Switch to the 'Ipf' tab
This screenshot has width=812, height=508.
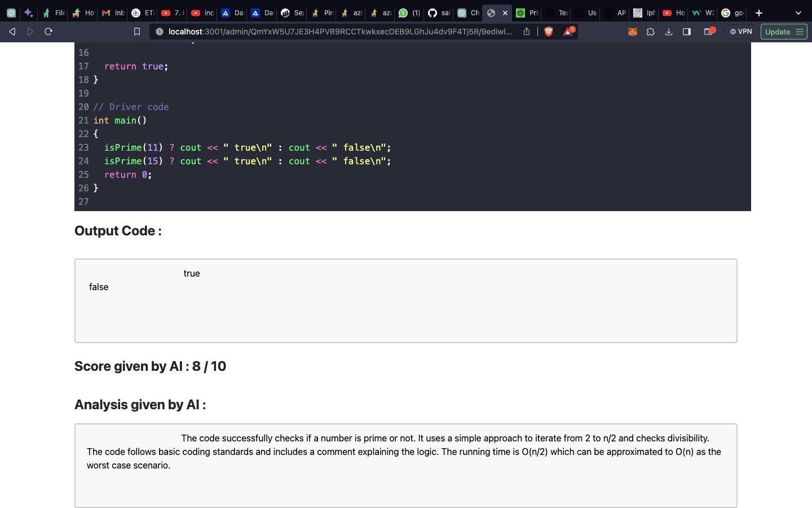(645, 12)
